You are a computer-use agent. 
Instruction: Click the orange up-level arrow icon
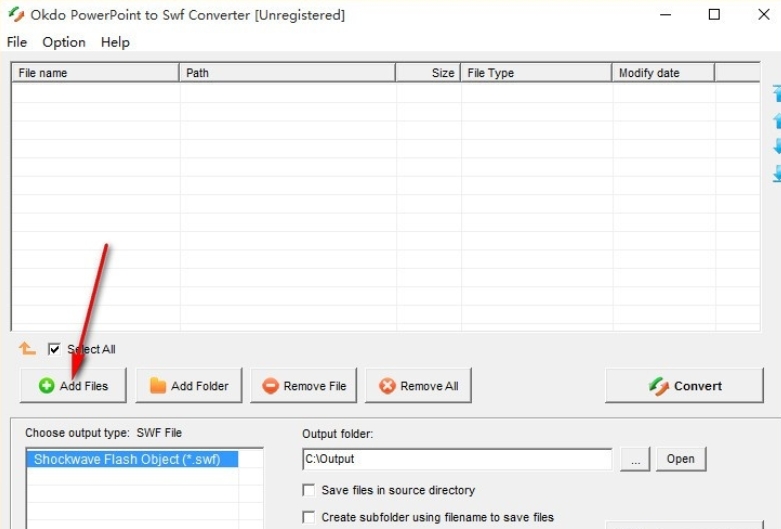27,348
